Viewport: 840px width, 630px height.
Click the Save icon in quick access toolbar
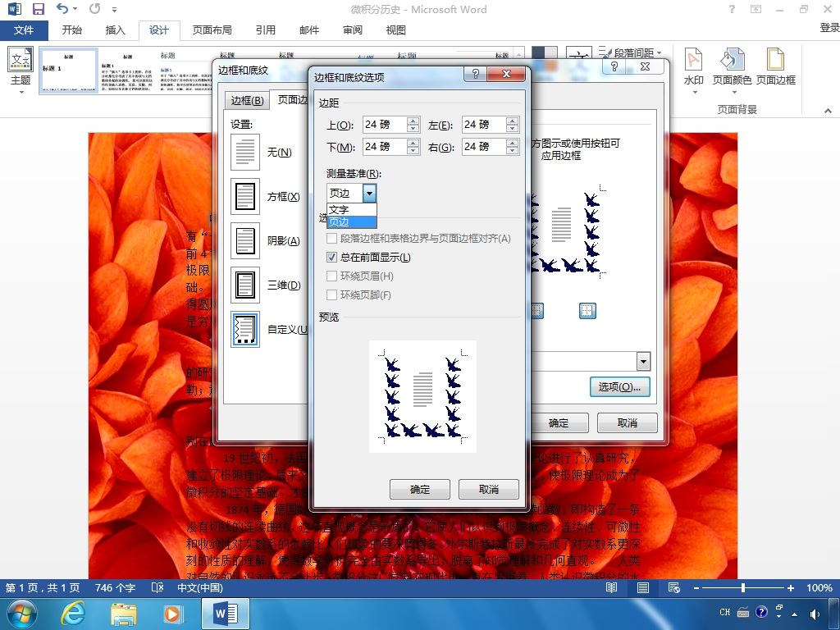pos(38,9)
